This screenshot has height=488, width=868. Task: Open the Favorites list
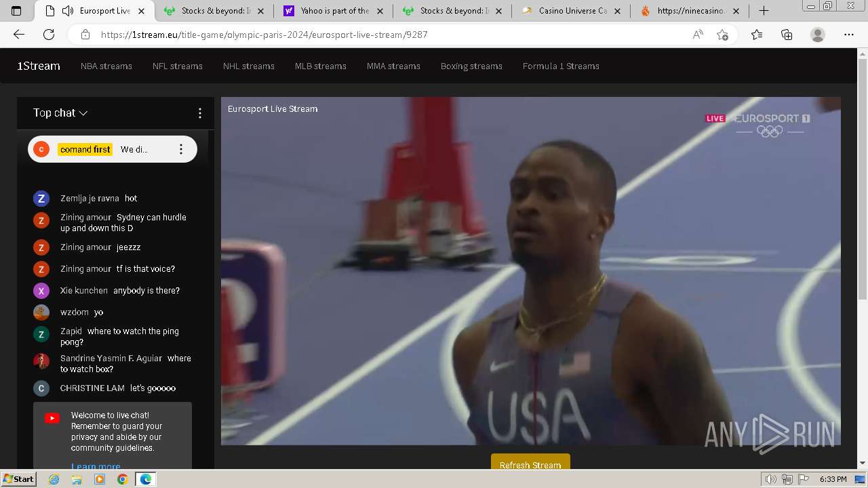pyautogui.click(x=757, y=35)
